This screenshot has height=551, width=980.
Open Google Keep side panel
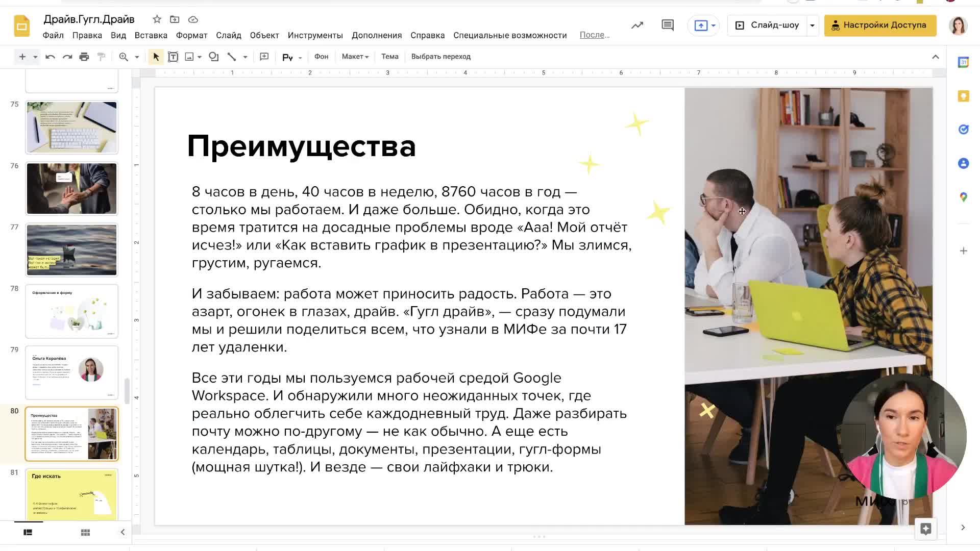coord(963,96)
